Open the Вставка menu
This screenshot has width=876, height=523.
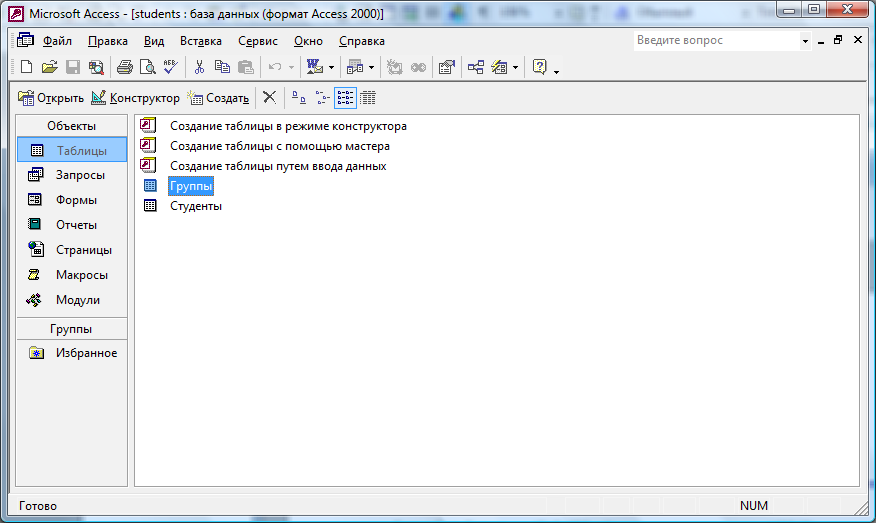pos(201,41)
